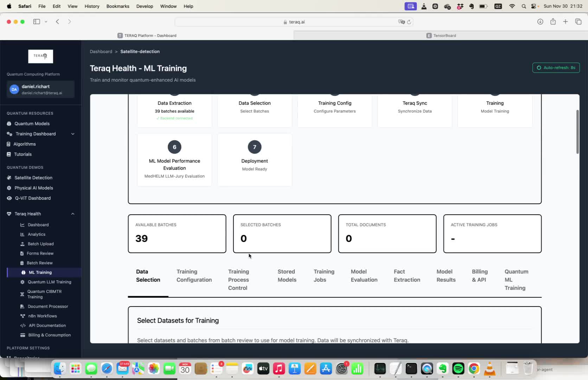Toggle the Auto-refresh 8s button

[x=556, y=68]
